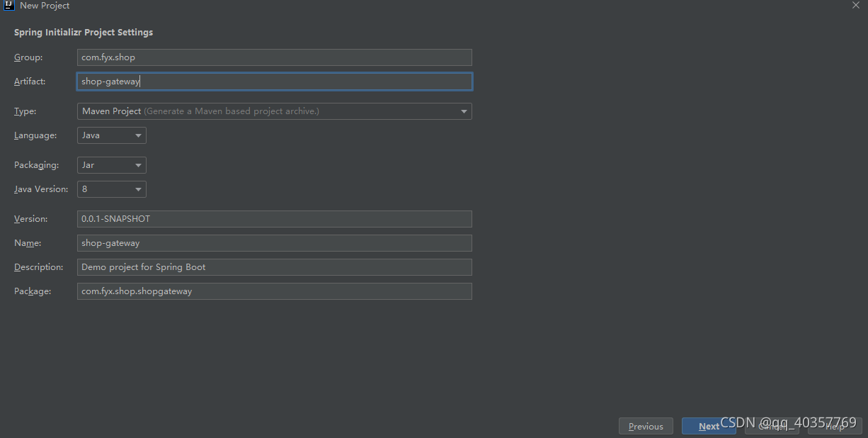Select the Type label

coord(25,111)
